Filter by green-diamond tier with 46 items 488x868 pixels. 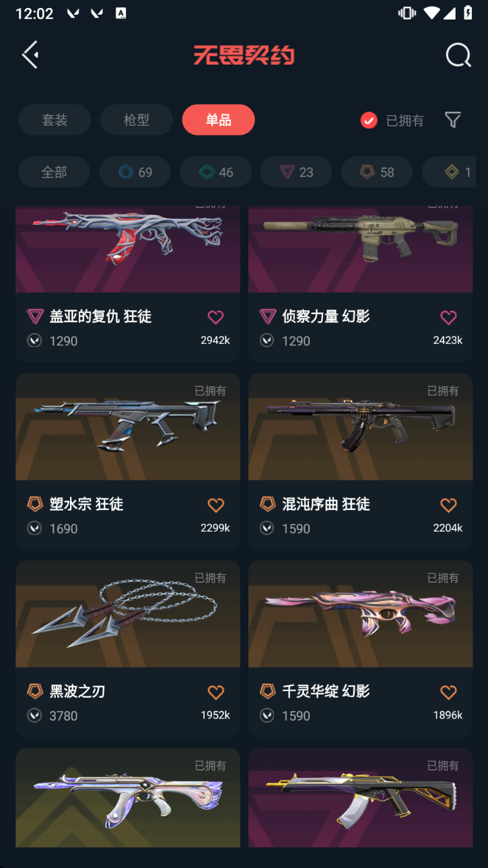216,172
